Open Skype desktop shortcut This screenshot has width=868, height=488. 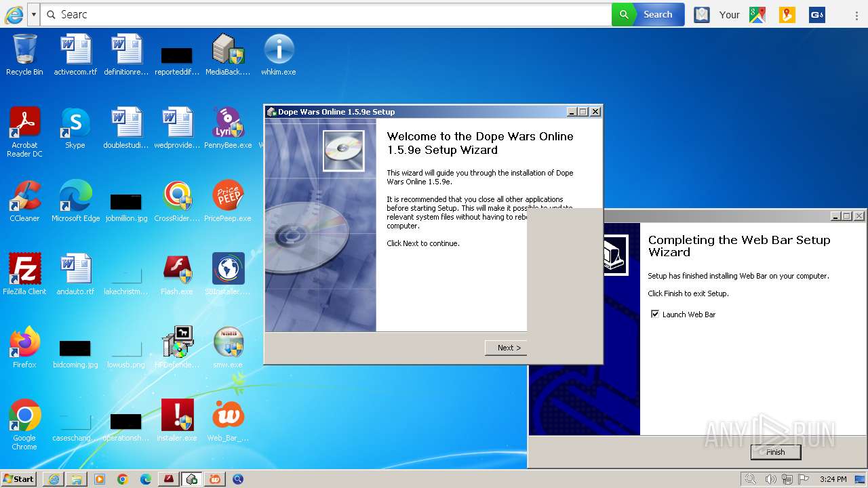click(75, 127)
